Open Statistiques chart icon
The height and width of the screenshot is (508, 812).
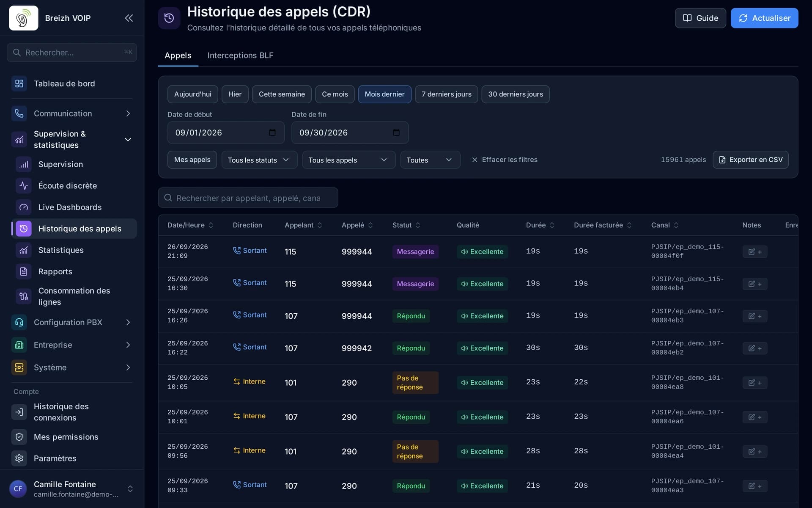24,250
